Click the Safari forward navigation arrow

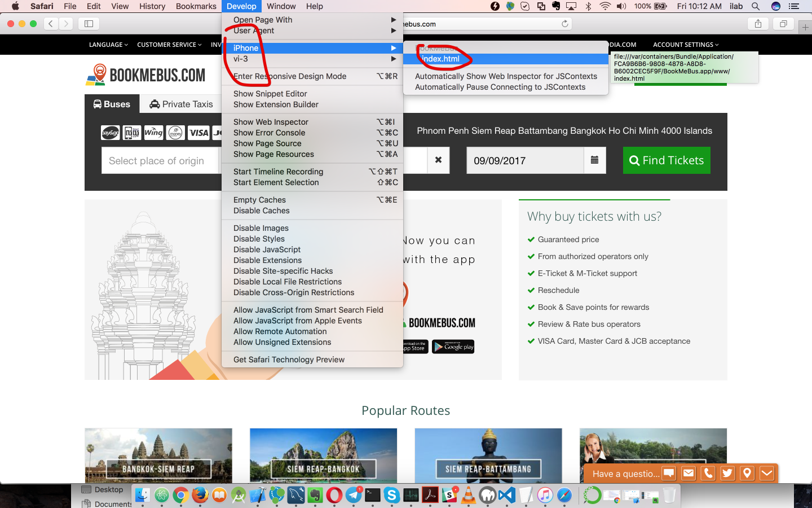click(66, 24)
